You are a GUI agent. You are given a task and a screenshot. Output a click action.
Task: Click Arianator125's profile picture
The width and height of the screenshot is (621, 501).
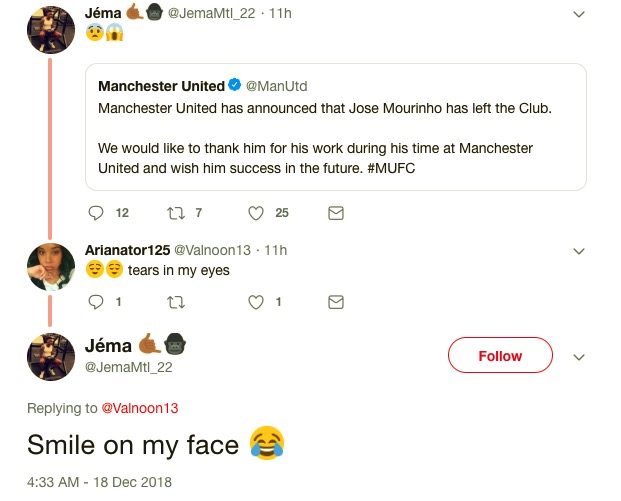[x=50, y=266]
